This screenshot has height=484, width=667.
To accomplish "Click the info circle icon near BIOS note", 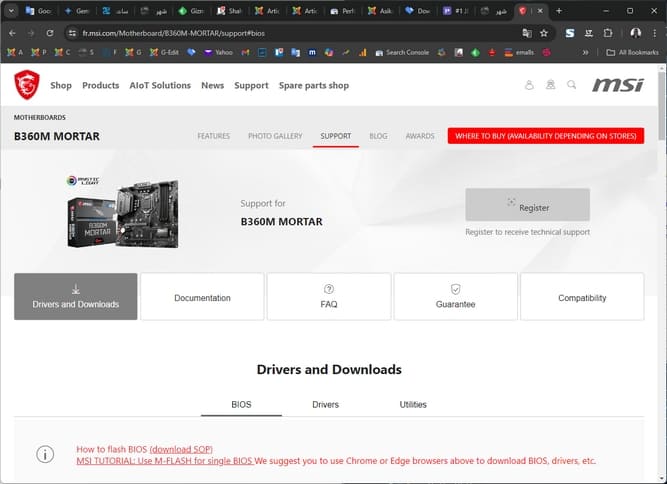I will click(45, 454).
